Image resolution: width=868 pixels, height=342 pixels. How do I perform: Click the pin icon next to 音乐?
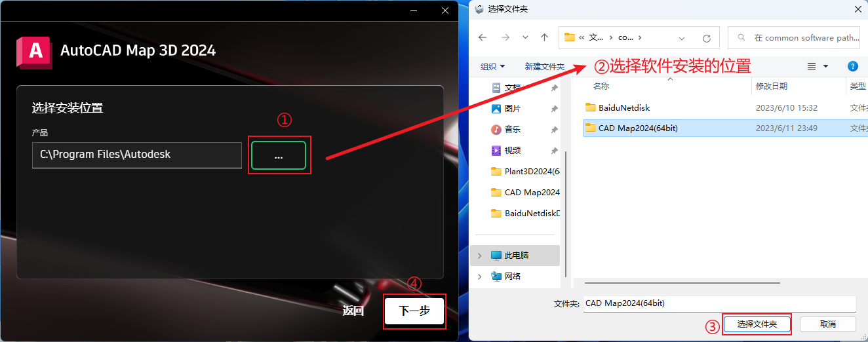554,129
